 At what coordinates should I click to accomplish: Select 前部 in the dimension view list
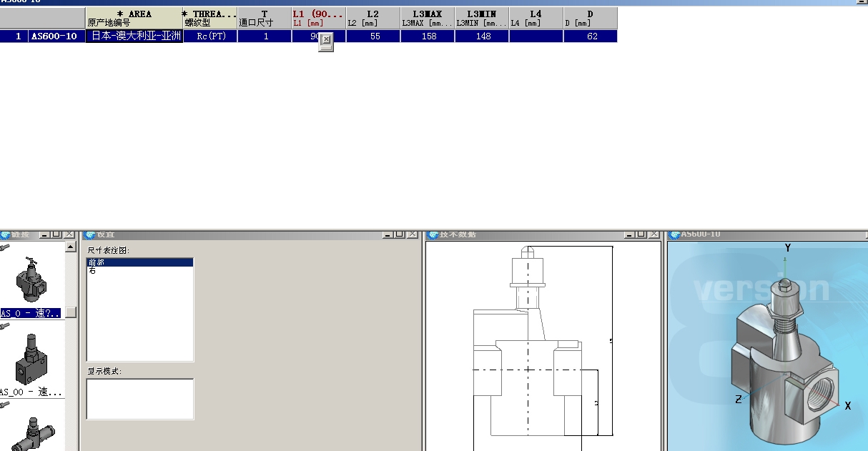pyautogui.click(x=140, y=262)
